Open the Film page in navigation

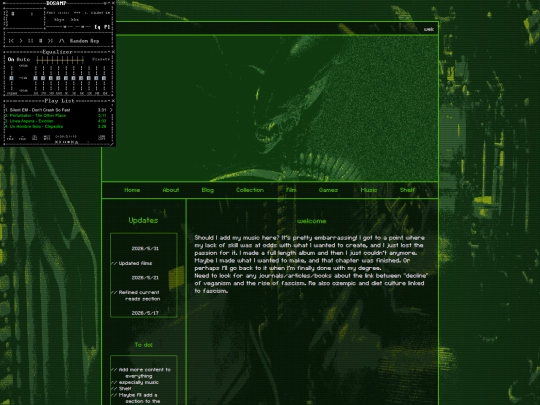click(291, 190)
